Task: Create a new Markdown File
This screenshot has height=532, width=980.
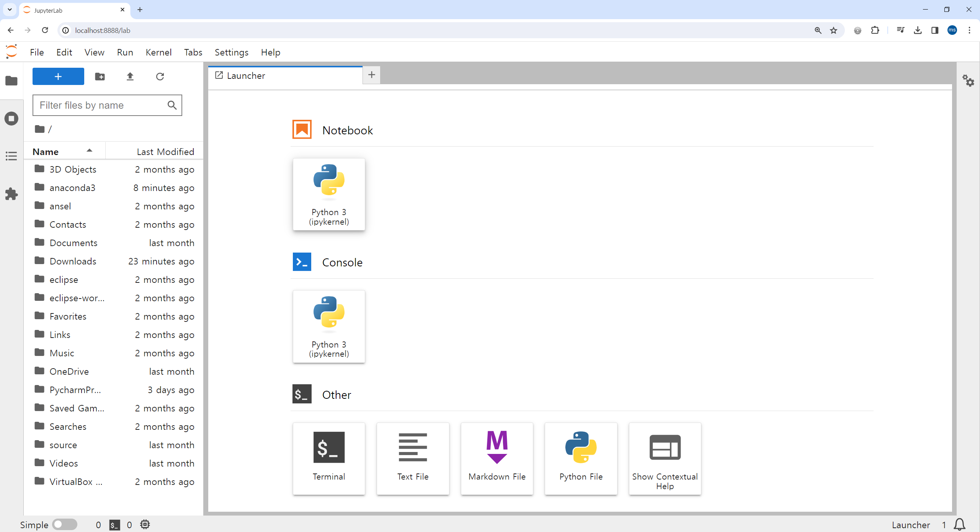Action: [x=497, y=459]
